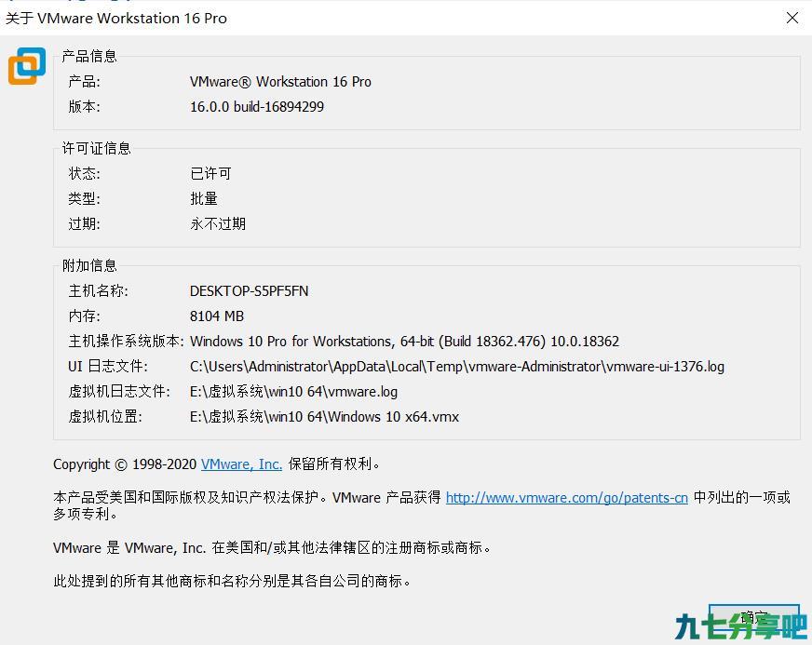The height and width of the screenshot is (645, 812).
Task: Click the 产品 label
Action: 85,82
